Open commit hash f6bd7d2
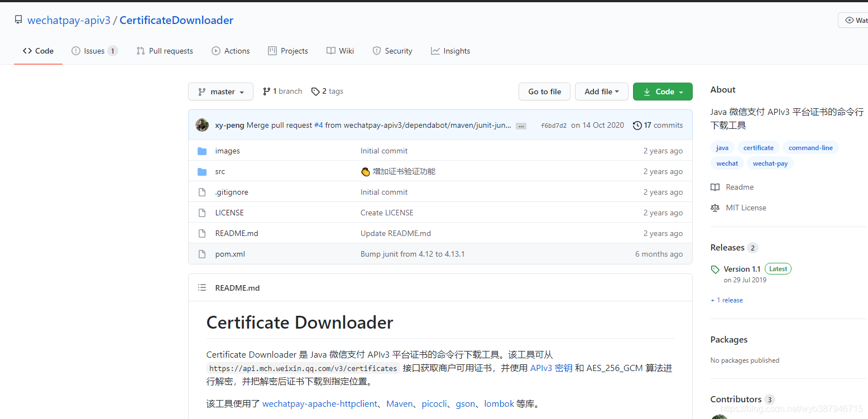This screenshot has width=868, height=419. coord(554,126)
